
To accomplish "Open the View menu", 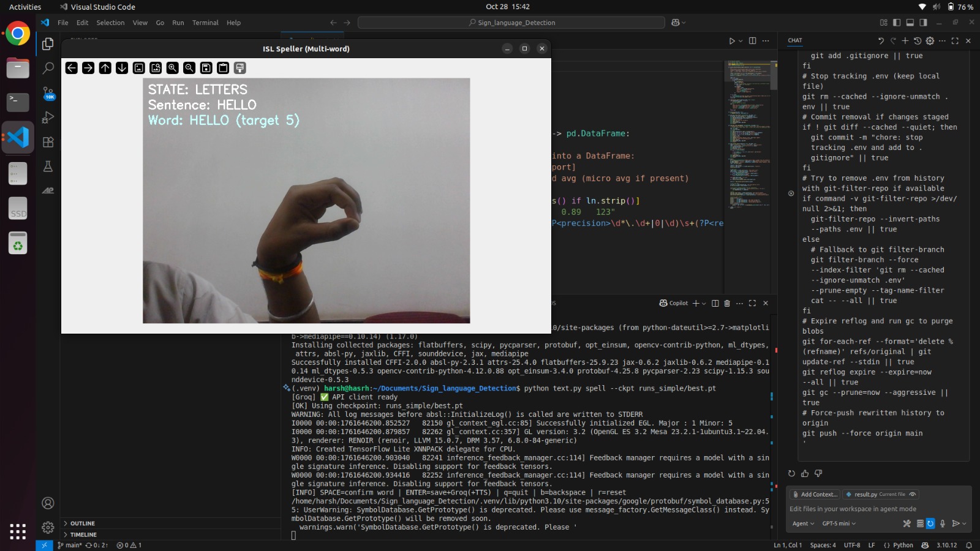I will coord(140,23).
